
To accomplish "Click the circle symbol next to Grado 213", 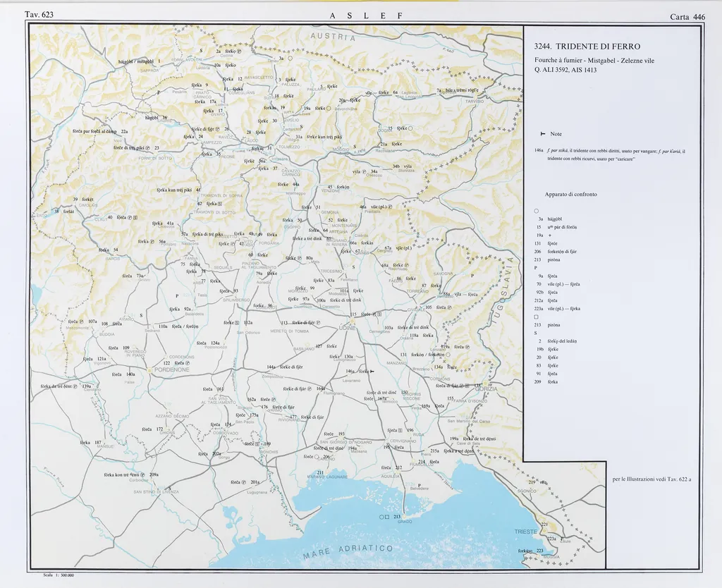I will [x=381, y=517].
